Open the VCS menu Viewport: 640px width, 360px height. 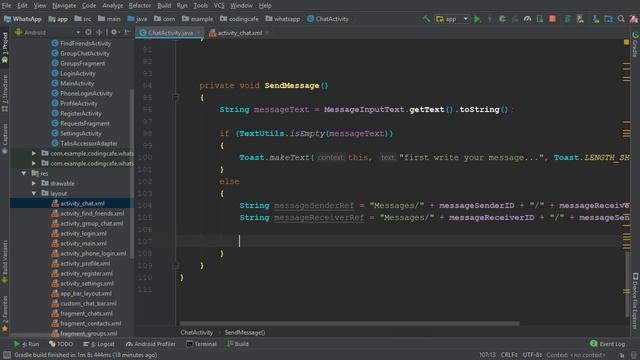click(219, 6)
